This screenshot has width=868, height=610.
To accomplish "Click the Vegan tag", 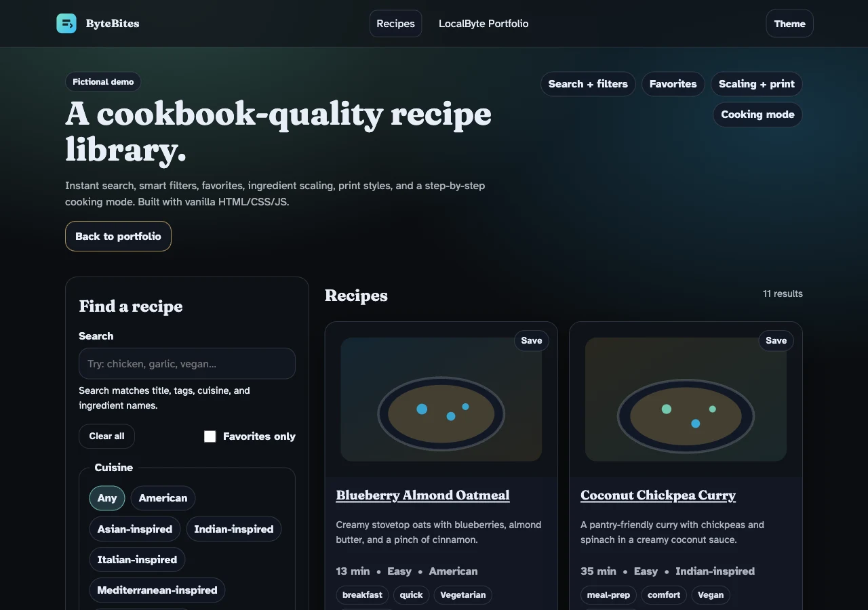I will tap(711, 594).
